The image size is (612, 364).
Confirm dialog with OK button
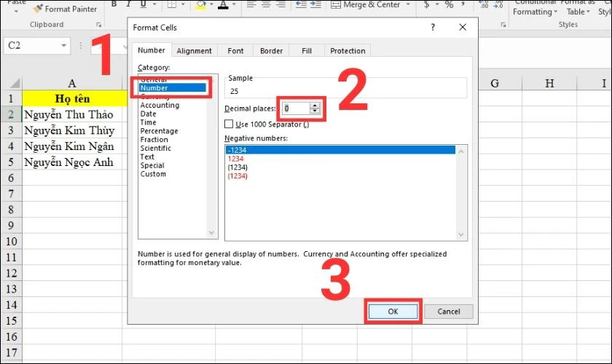pyautogui.click(x=393, y=312)
